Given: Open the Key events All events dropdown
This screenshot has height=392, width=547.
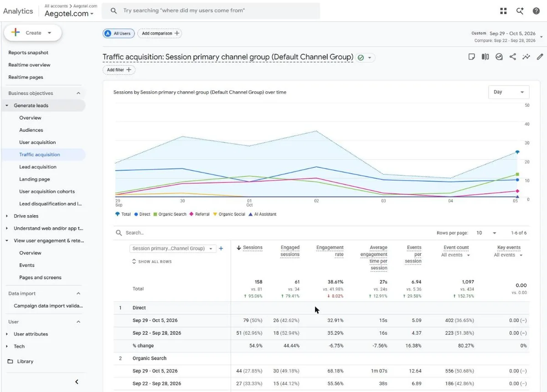Looking at the screenshot, I should [x=508, y=255].
